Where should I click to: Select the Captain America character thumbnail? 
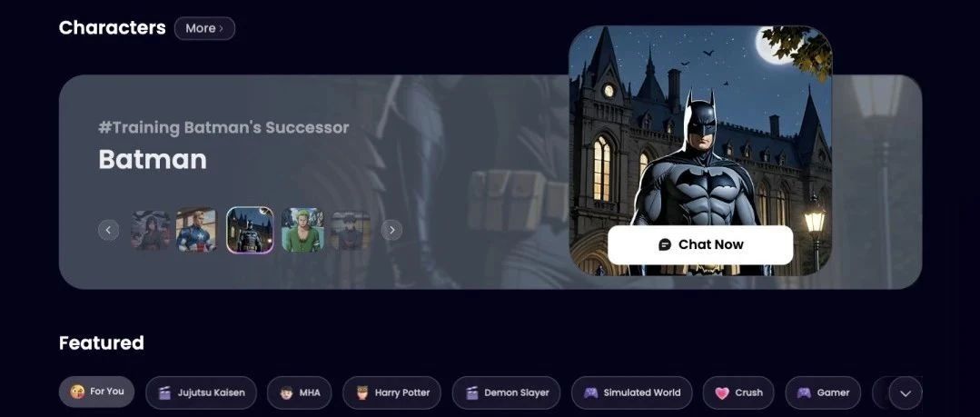(196, 230)
